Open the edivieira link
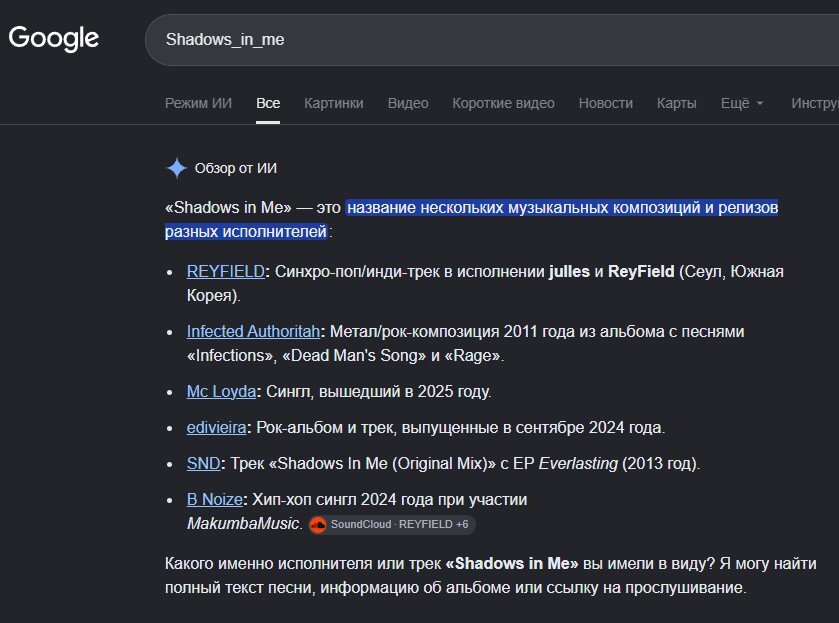This screenshot has height=623, width=839. tap(216, 427)
